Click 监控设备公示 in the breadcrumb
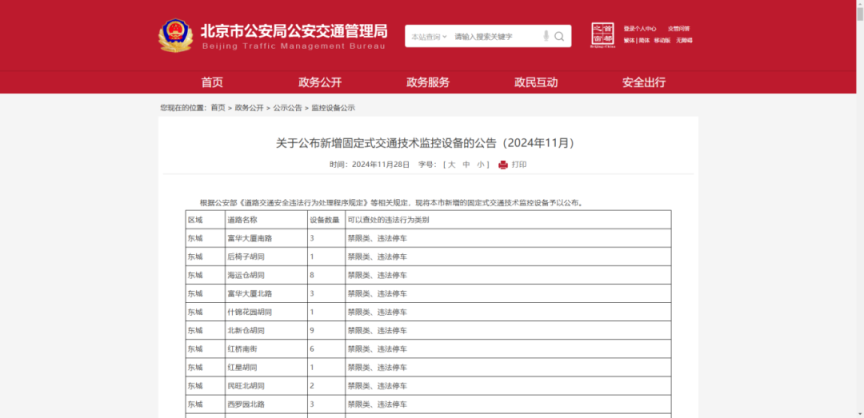Image resolution: width=864 pixels, height=418 pixels. [x=333, y=107]
